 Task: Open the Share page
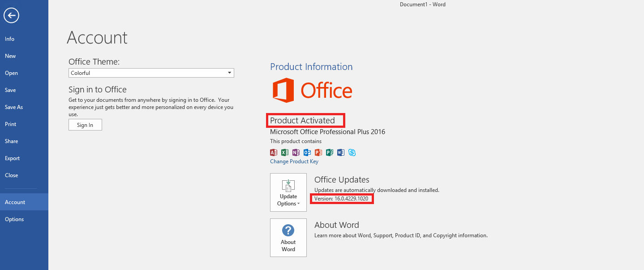point(24,141)
